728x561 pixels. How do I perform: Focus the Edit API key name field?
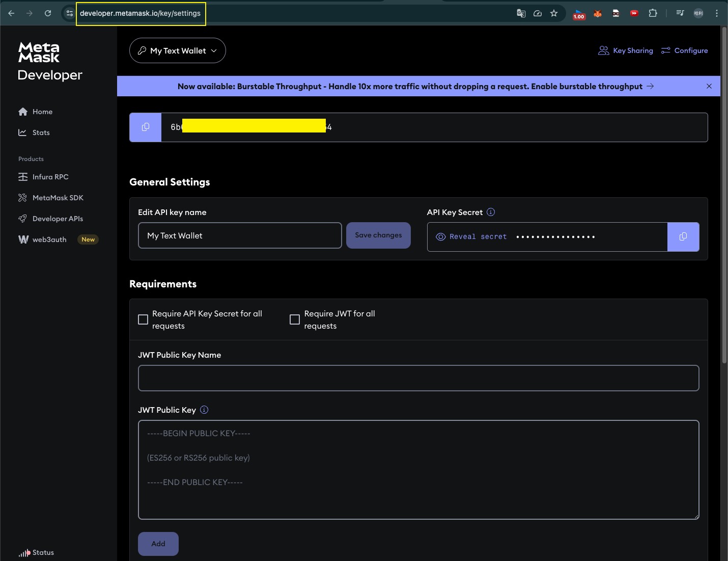(240, 235)
